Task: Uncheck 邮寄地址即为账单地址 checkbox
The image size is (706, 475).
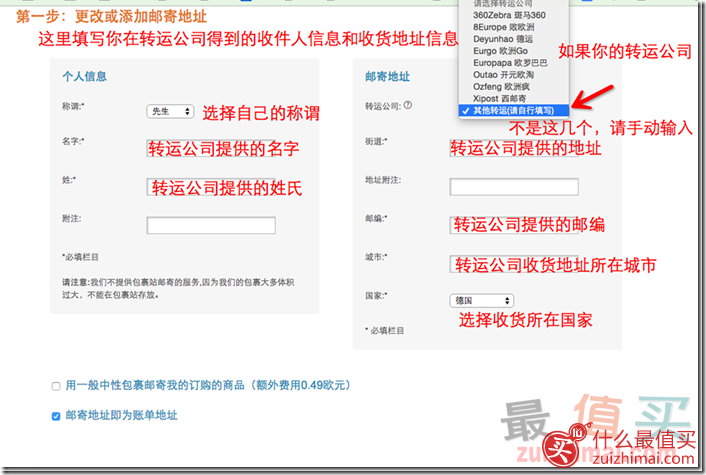Action: click(x=56, y=416)
